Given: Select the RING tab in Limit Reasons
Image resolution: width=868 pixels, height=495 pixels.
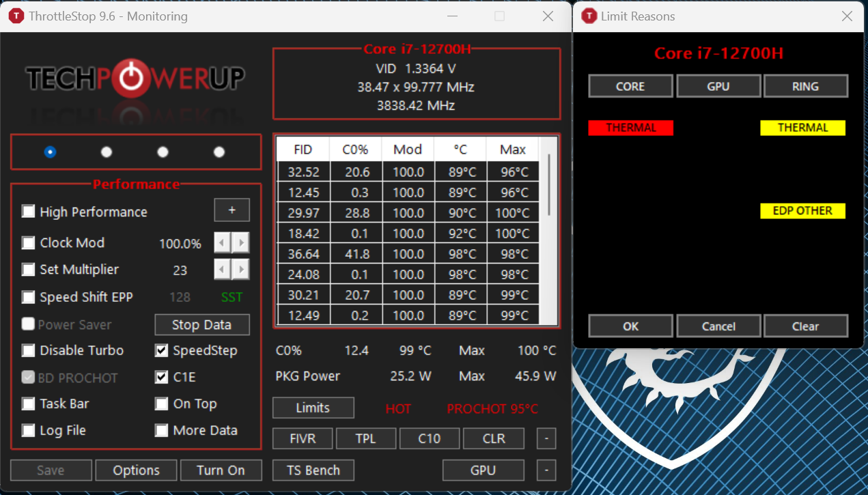Looking at the screenshot, I should click(x=806, y=86).
